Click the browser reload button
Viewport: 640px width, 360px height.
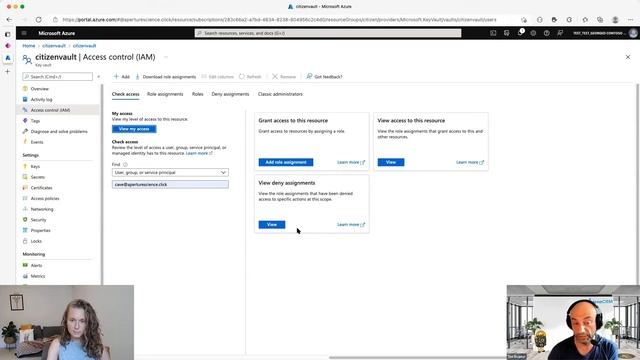tap(38, 19)
